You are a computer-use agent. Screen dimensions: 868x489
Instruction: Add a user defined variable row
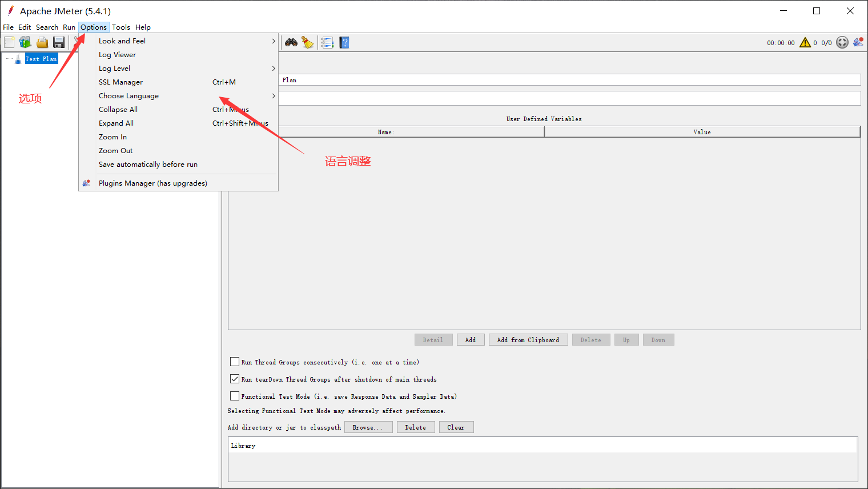471,340
